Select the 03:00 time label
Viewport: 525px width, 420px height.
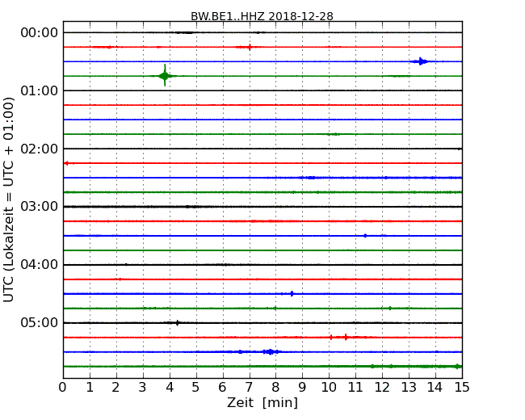[x=40, y=207]
